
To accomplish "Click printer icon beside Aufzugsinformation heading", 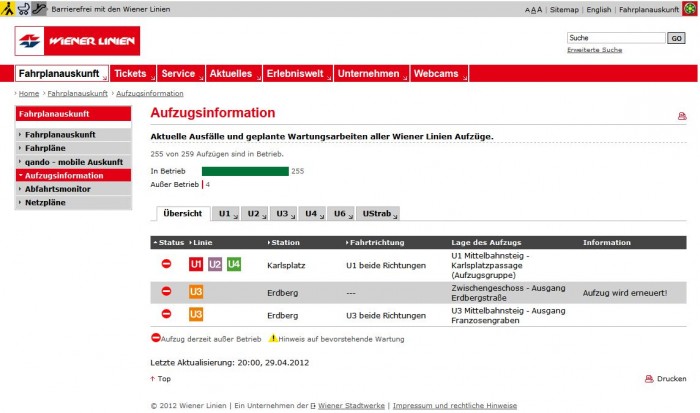I will [682, 116].
